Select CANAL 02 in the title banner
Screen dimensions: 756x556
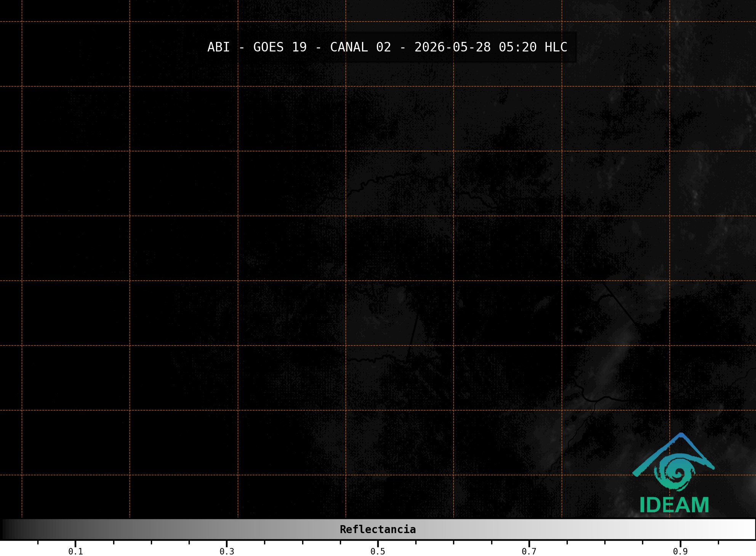click(x=360, y=47)
